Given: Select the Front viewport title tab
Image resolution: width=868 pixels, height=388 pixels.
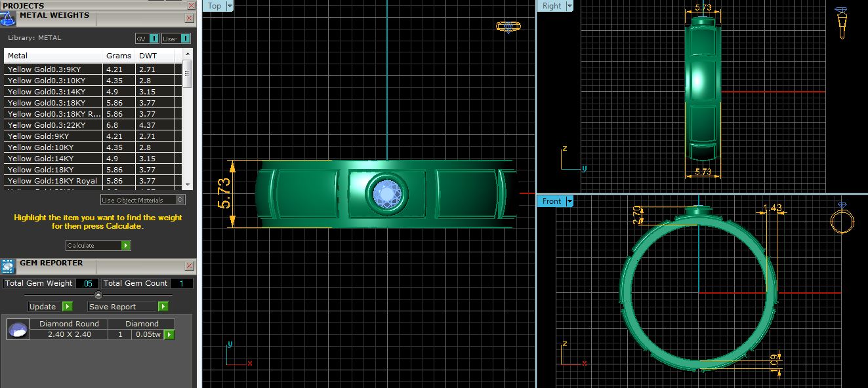Looking at the screenshot, I should coord(552,201).
